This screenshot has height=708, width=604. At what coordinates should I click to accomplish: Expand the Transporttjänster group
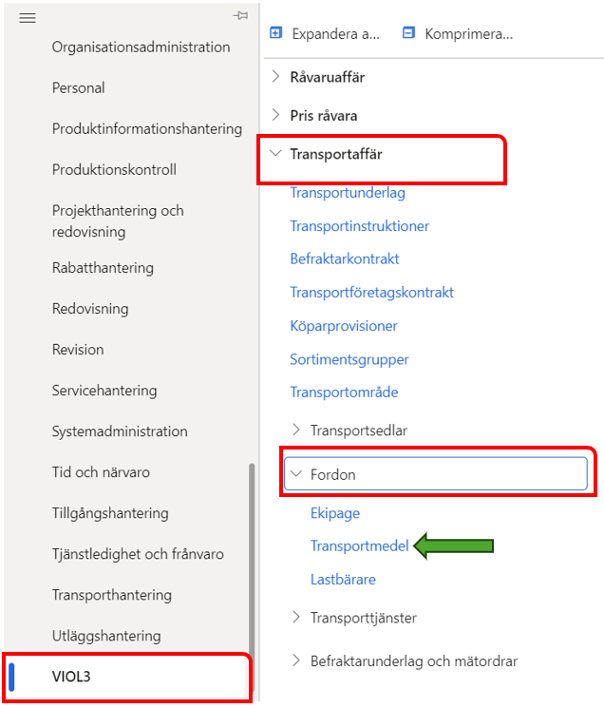[x=296, y=617]
